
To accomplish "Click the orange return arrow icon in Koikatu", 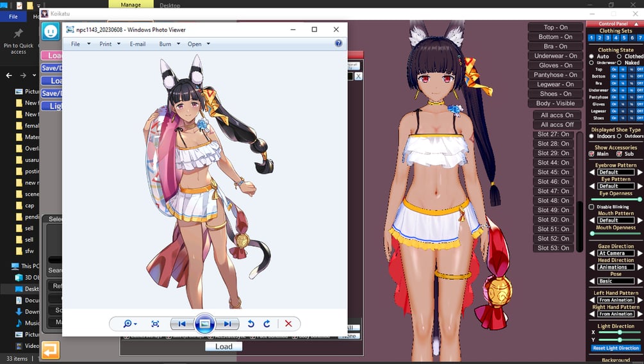I will click(51, 350).
